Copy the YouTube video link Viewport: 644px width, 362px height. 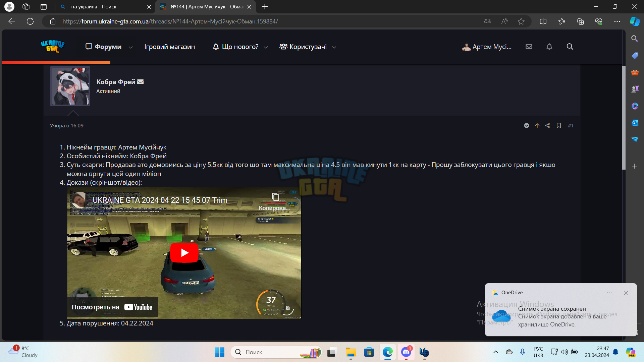pyautogui.click(x=275, y=201)
